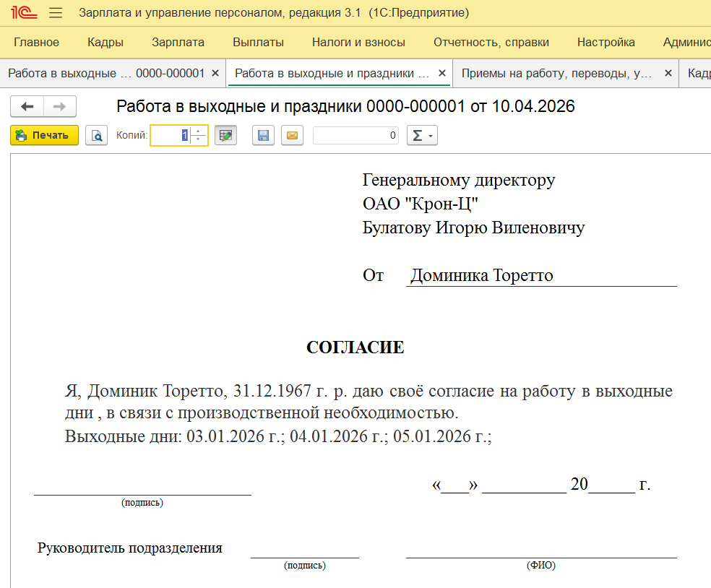Click the text Руководитель подразделения
This screenshot has width=711, height=588.
point(129,548)
